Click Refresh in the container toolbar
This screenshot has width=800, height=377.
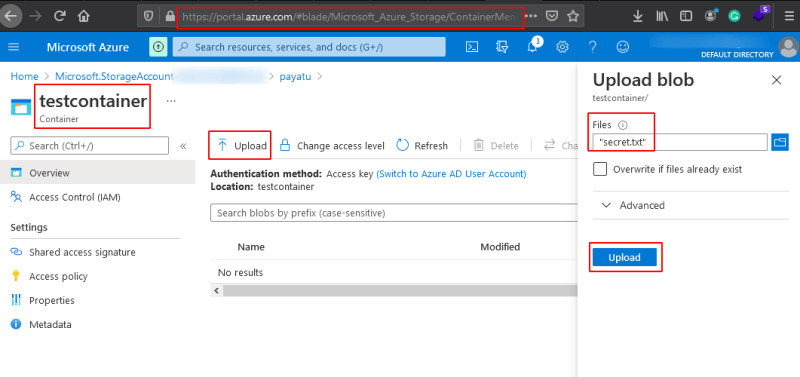422,146
